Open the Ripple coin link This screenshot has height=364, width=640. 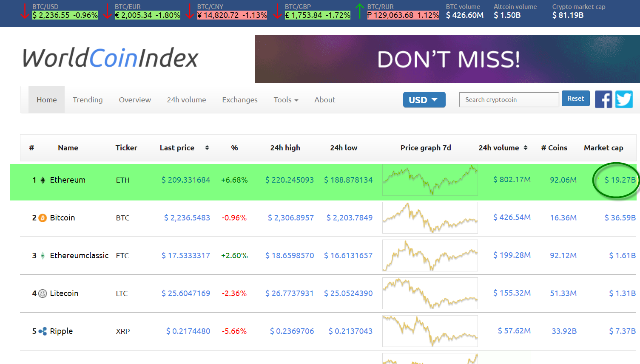pyautogui.click(x=61, y=331)
